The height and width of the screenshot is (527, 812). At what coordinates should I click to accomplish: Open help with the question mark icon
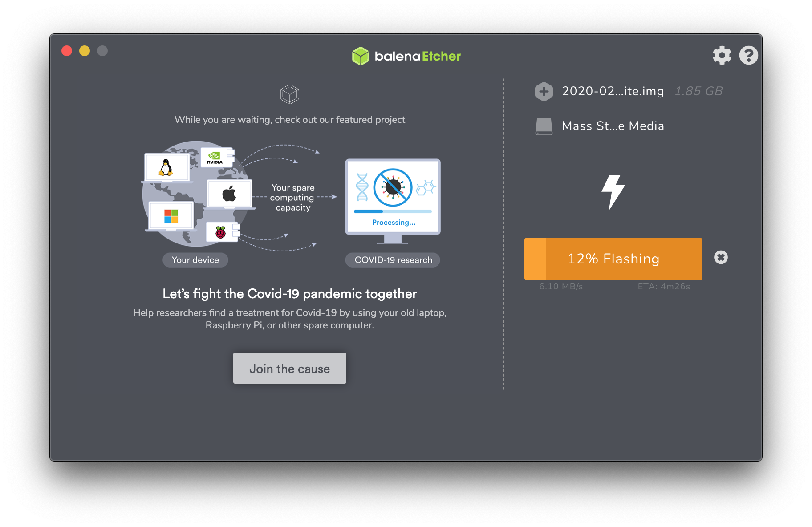(x=748, y=56)
